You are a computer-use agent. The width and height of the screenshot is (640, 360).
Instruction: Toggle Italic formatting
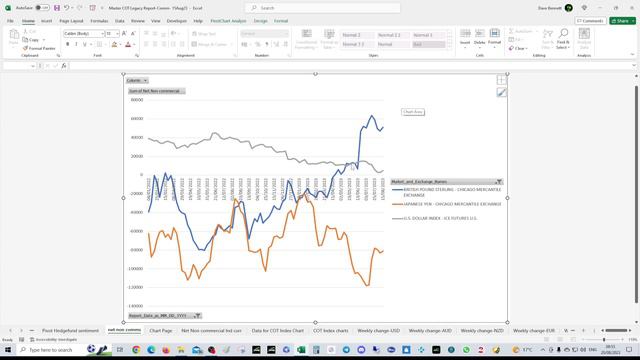(76, 44)
